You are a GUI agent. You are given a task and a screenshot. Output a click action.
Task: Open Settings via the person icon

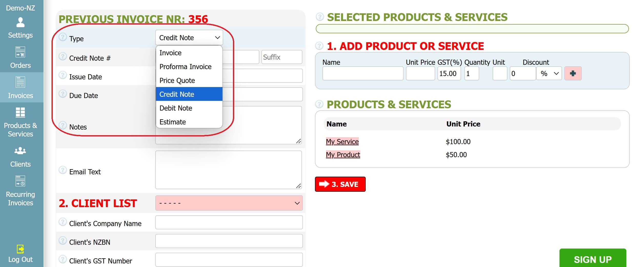(20, 23)
